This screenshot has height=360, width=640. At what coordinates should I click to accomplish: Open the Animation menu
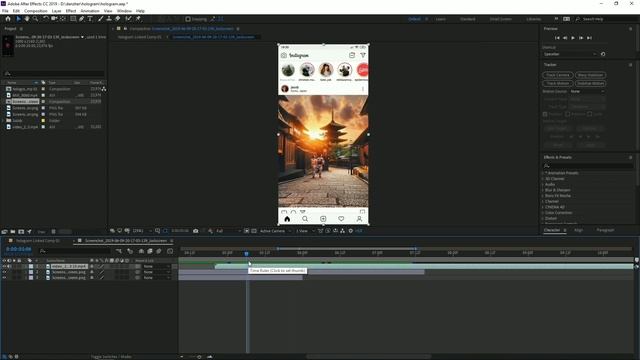pyautogui.click(x=90, y=11)
